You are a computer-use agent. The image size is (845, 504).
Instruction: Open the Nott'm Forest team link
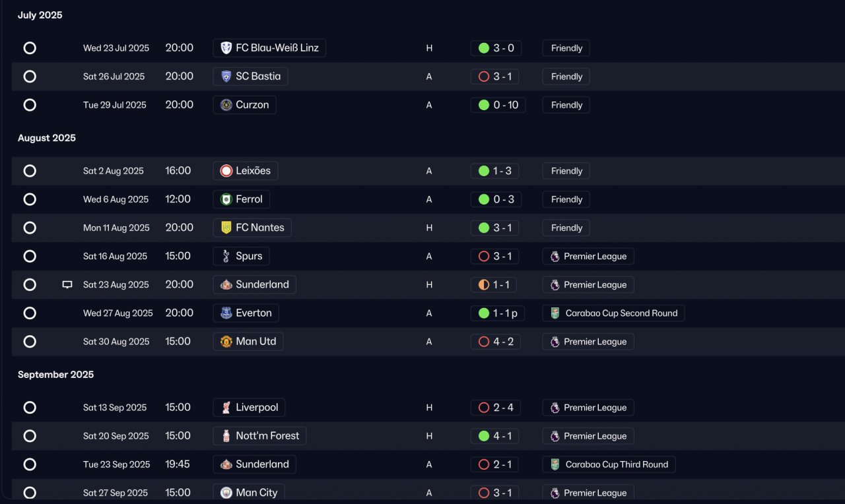coord(259,436)
